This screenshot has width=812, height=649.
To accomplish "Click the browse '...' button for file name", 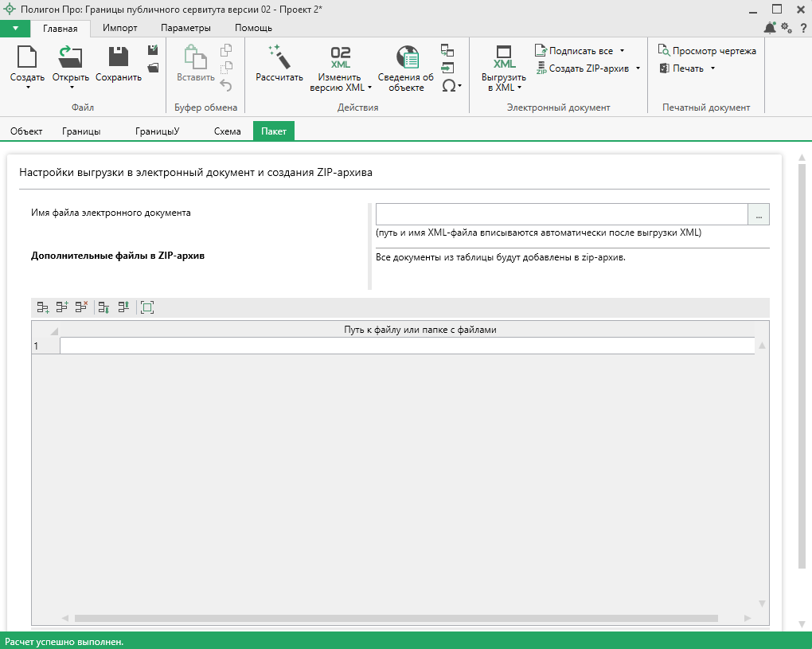I will click(x=759, y=215).
